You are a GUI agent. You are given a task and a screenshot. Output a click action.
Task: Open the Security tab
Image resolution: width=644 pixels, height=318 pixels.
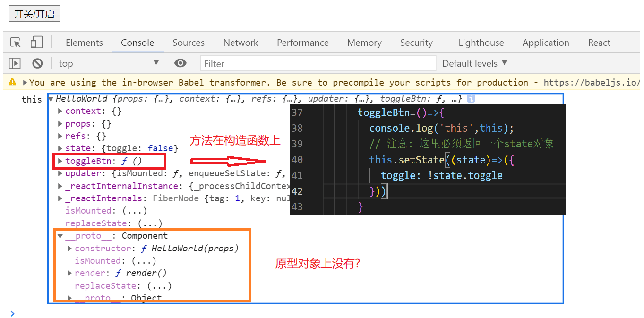(416, 43)
